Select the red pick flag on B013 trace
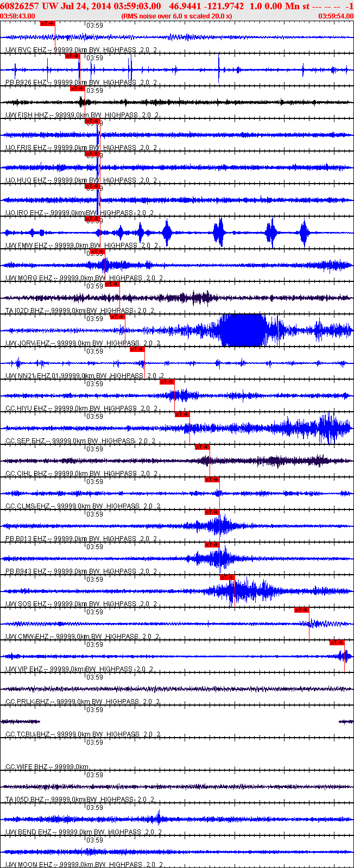This screenshot has height=868, width=354. tap(212, 512)
